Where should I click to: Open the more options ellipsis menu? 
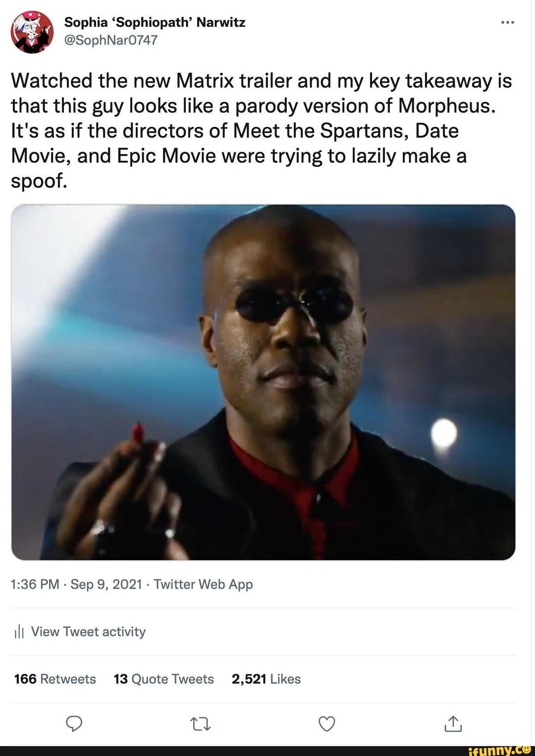tap(507, 22)
